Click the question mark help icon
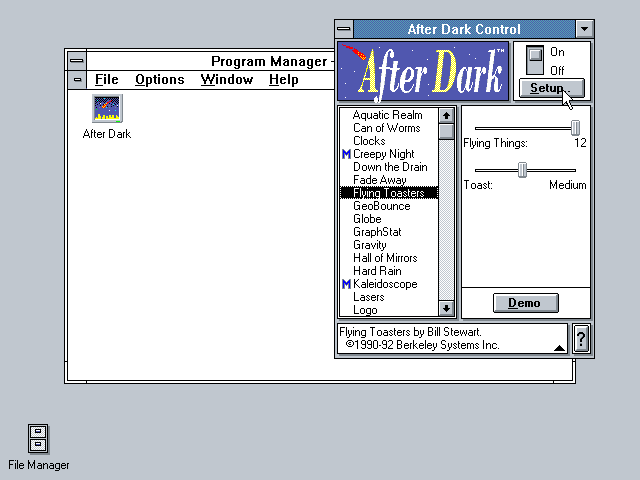The image size is (640, 480). point(581,339)
